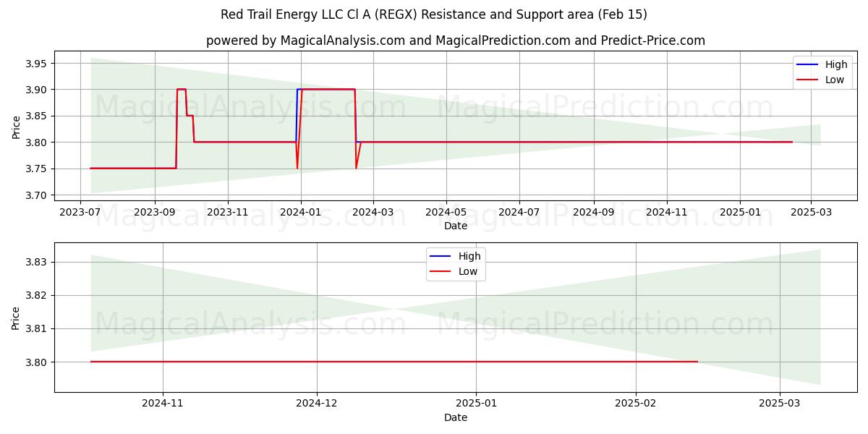Click bottom chart x-axis label 2025-02
The height and width of the screenshot is (434, 868).
click(635, 404)
